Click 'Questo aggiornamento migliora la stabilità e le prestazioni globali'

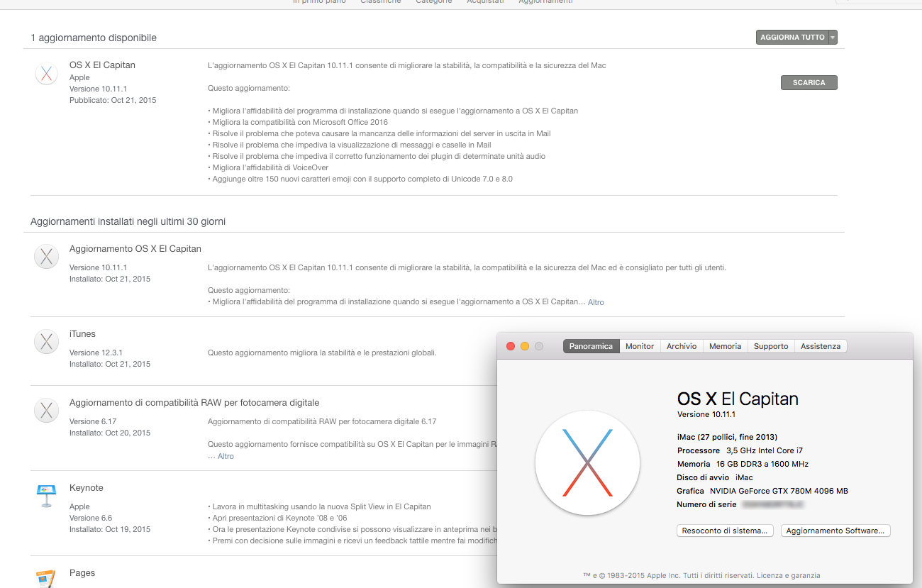pyautogui.click(x=322, y=353)
